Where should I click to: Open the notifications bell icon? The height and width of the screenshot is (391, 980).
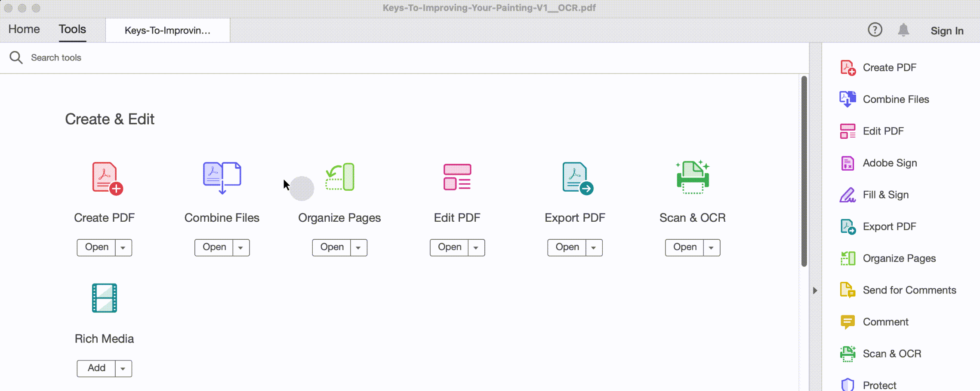[x=903, y=30]
